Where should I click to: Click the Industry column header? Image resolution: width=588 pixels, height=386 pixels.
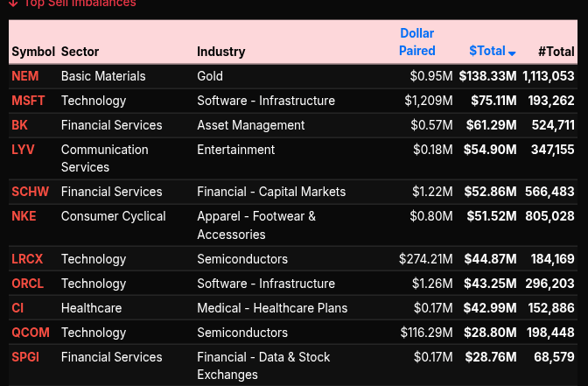220,52
